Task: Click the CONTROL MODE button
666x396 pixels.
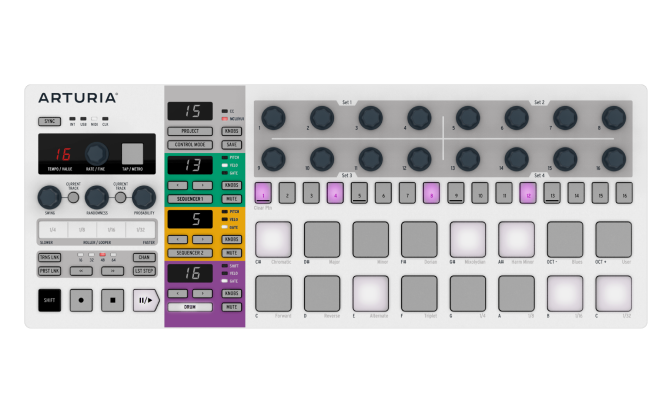Action: (190, 145)
